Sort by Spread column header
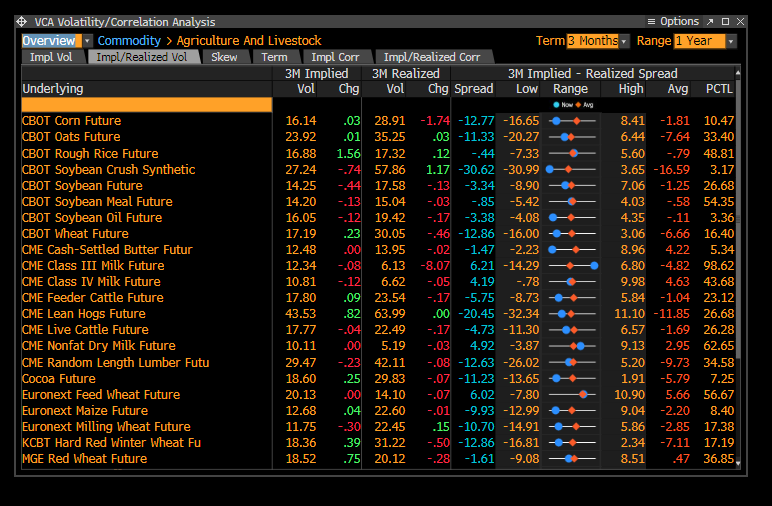 [474, 89]
